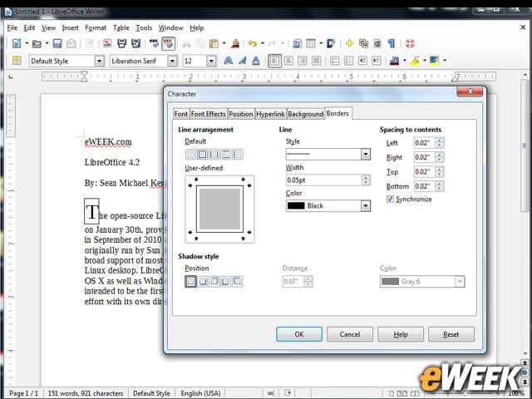Toggle the Nonprinting Characters paragraph icon
The width and height of the screenshot is (532, 399).
tap(392, 43)
